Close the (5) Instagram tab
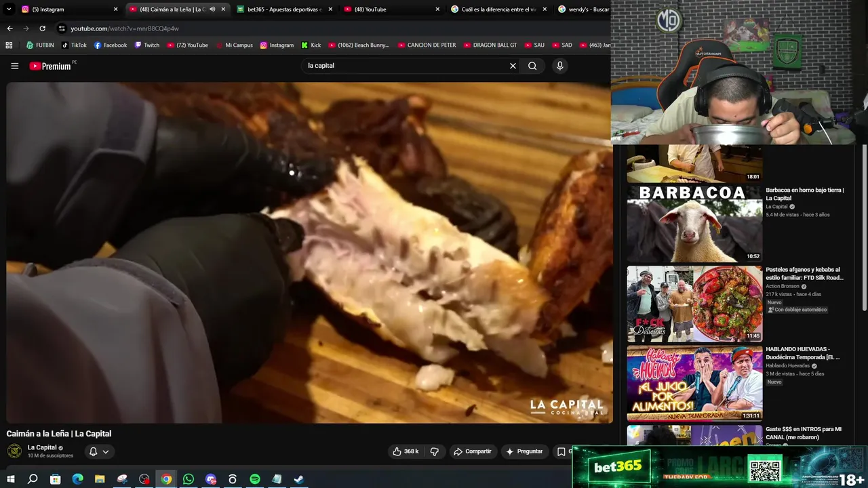868x488 pixels. (x=115, y=9)
